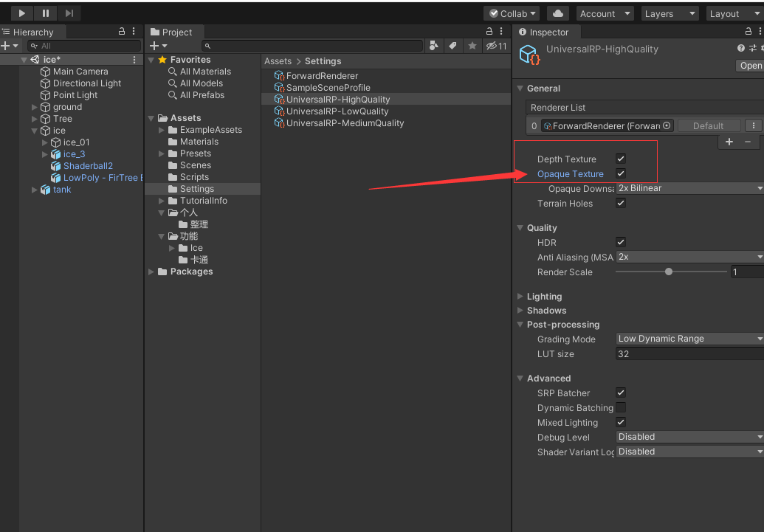Open the Grading Mode dropdown
Screen dimensions: 764x532
tap(689, 339)
